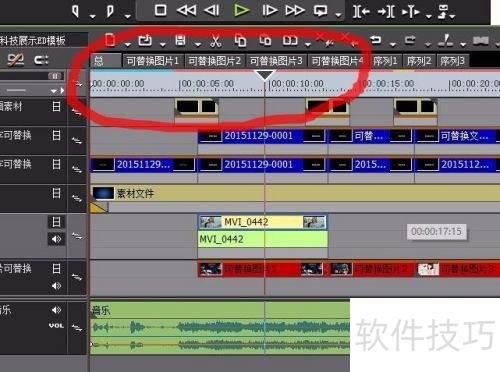Screen dimensions: 500x372
Task: Open the Redo history dropdown arrow
Action: click(x=428, y=44)
